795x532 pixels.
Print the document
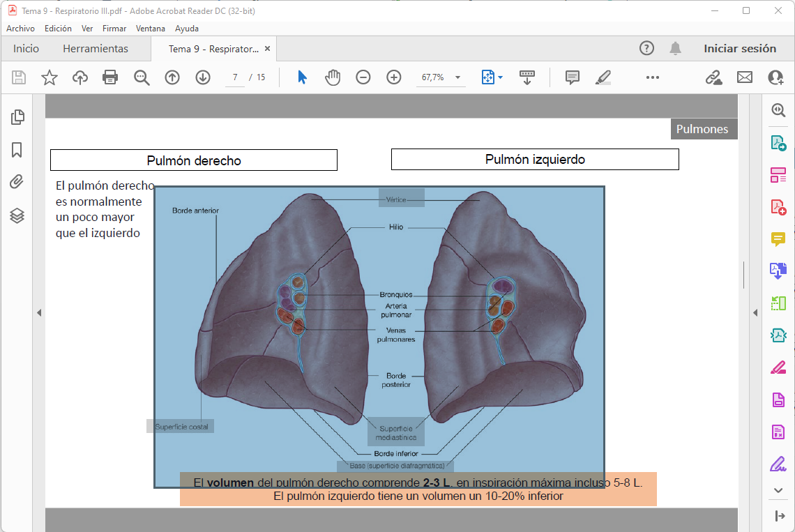pyautogui.click(x=110, y=77)
